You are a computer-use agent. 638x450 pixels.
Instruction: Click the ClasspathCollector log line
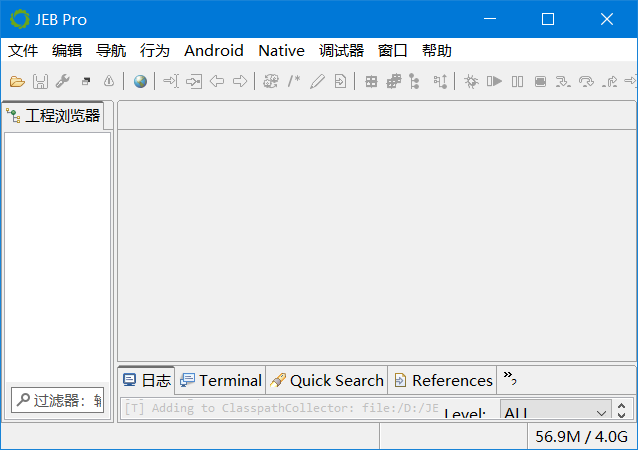[x=281, y=408]
